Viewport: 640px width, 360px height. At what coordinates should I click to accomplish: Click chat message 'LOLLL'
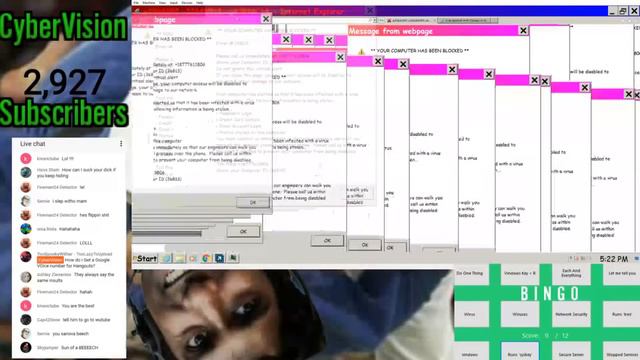[x=86, y=243]
